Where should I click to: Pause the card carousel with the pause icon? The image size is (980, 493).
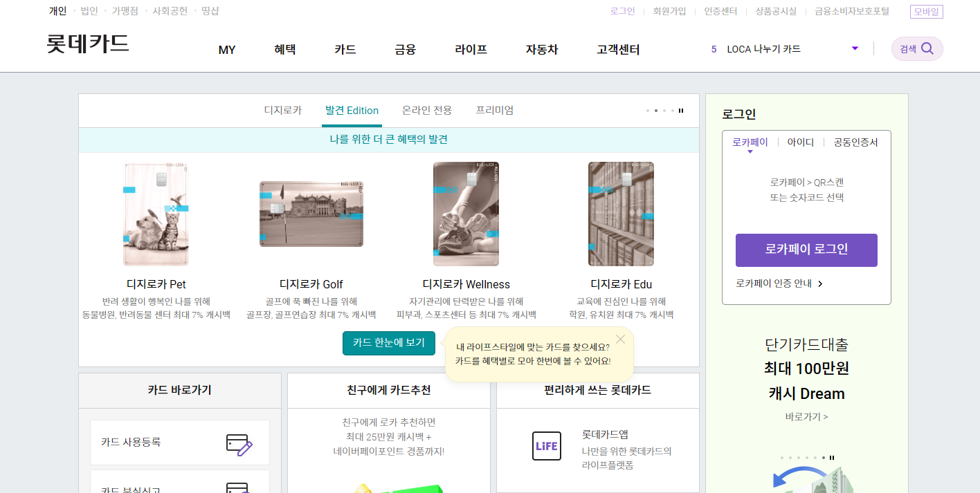point(680,110)
